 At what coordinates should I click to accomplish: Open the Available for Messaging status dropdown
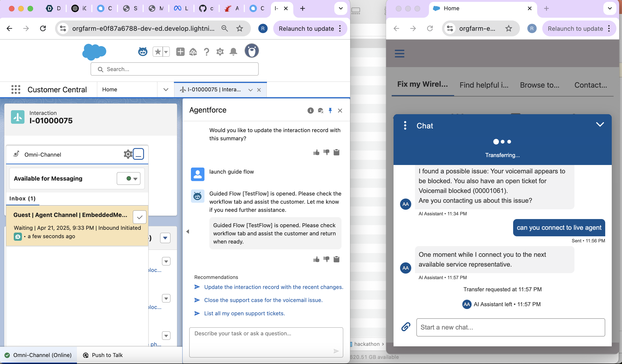click(x=129, y=179)
